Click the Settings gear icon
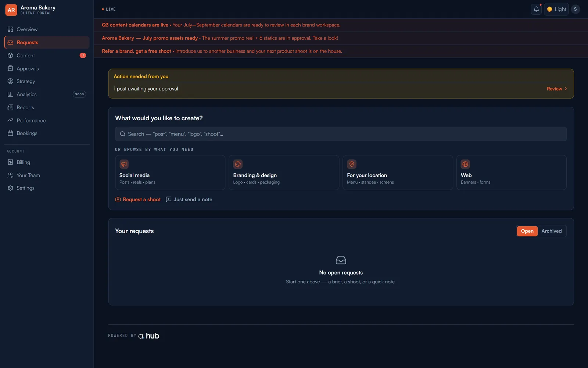This screenshot has height=368, width=588. pyautogui.click(x=10, y=188)
